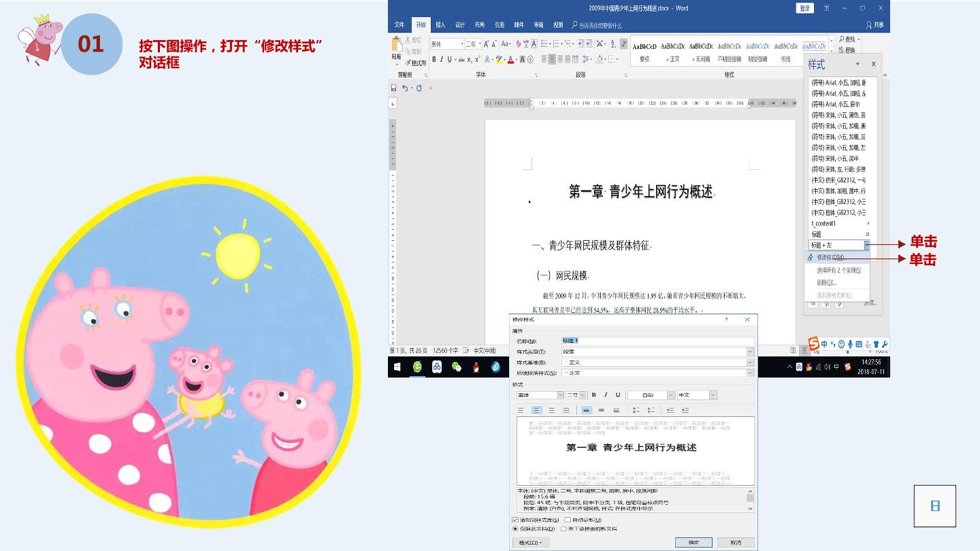Select 仅限此文档 radio button
The image size is (980, 551).
(x=515, y=529)
